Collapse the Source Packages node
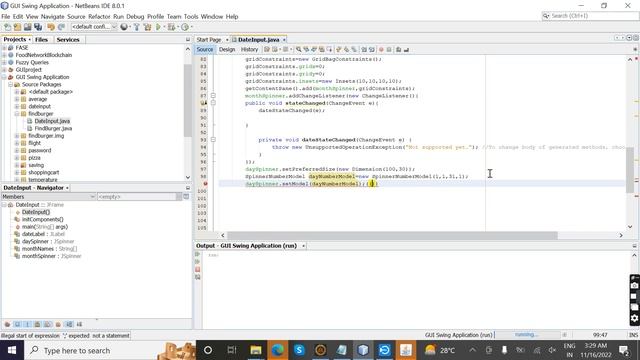 [x=11, y=84]
